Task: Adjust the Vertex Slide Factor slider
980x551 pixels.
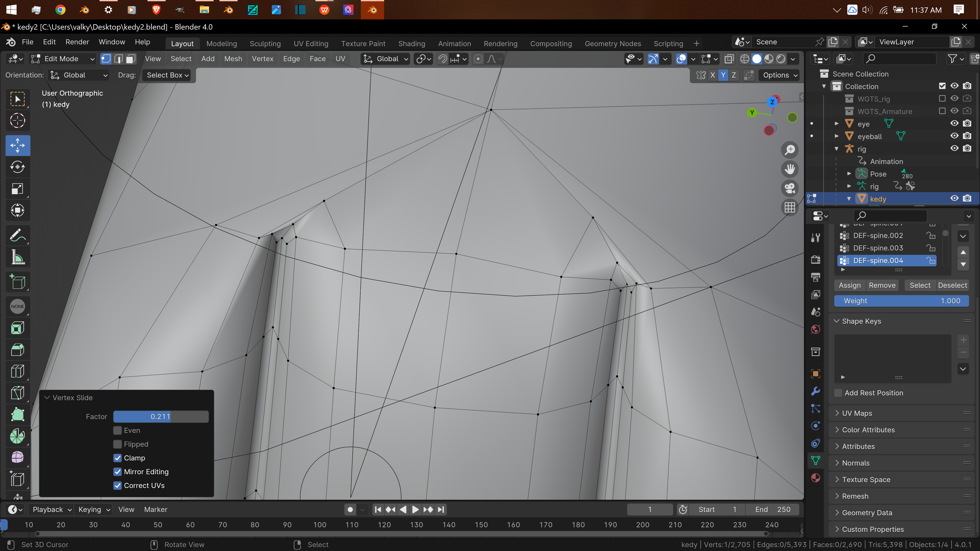Action: (x=161, y=416)
